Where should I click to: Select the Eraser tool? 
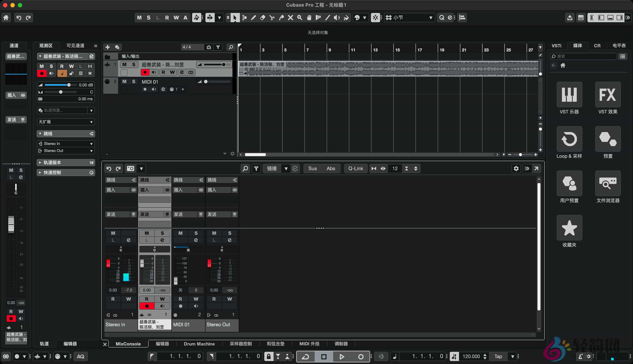tap(263, 18)
